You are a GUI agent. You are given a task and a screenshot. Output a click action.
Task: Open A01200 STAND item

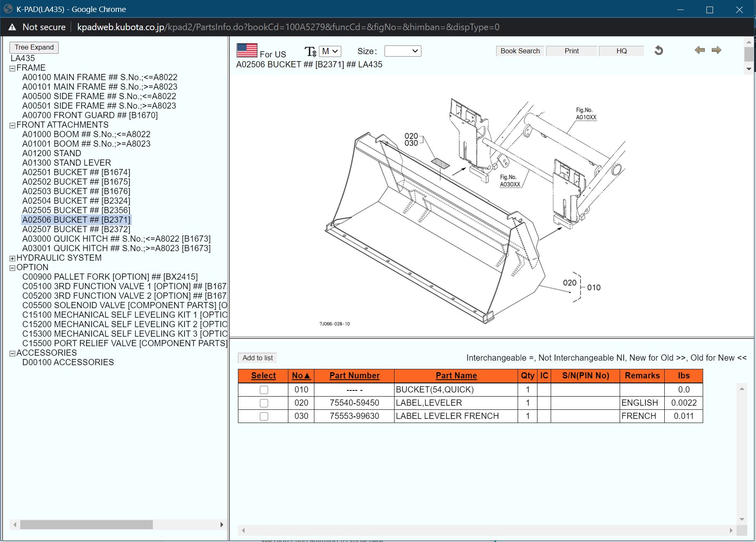(x=52, y=153)
